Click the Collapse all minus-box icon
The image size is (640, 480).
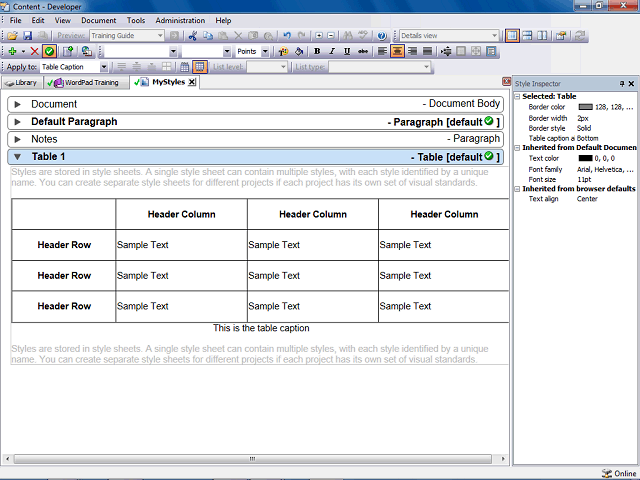[x=331, y=36]
